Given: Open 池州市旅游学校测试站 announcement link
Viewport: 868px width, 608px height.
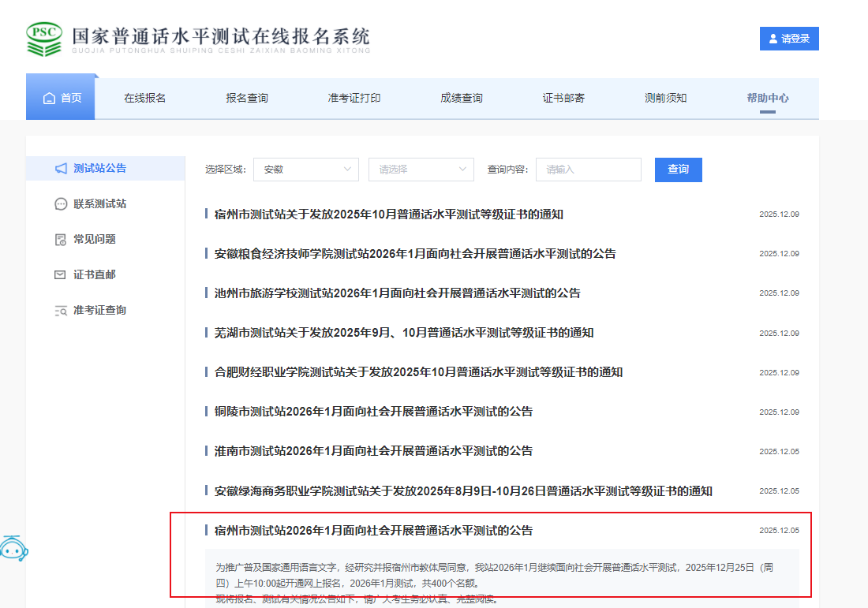Looking at the screenshot, I should click(397, 293).
